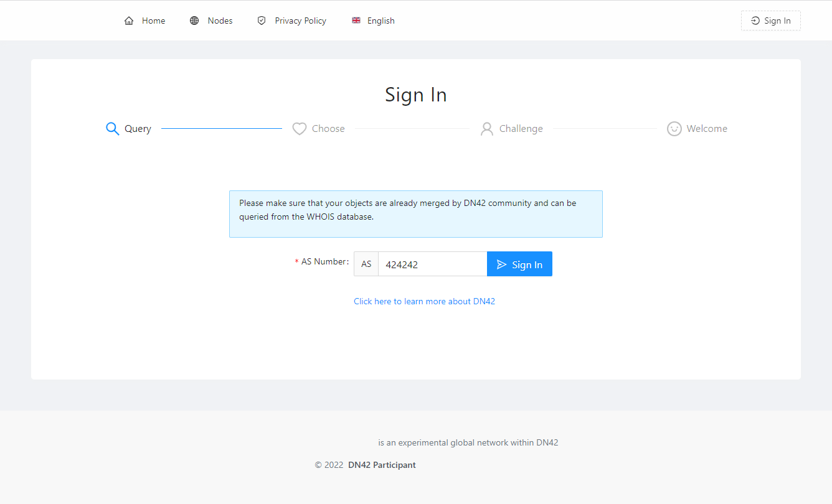
Task: Click the AS Number field label
Action: (322, 262)
